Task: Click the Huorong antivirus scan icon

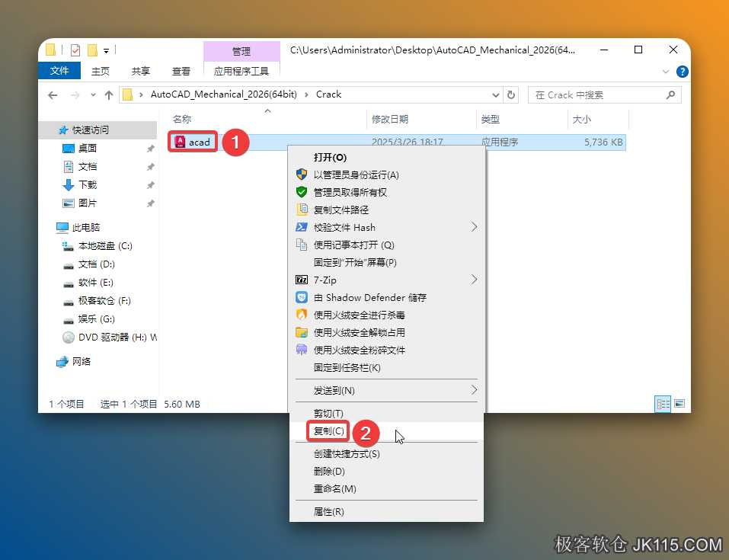Action: [x=302, y=315]
